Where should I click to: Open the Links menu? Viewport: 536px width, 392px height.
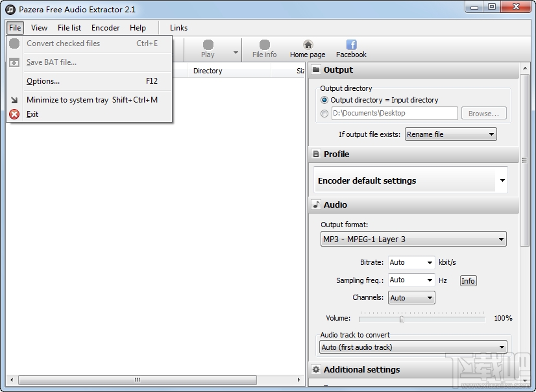click(x=178, y=28)
